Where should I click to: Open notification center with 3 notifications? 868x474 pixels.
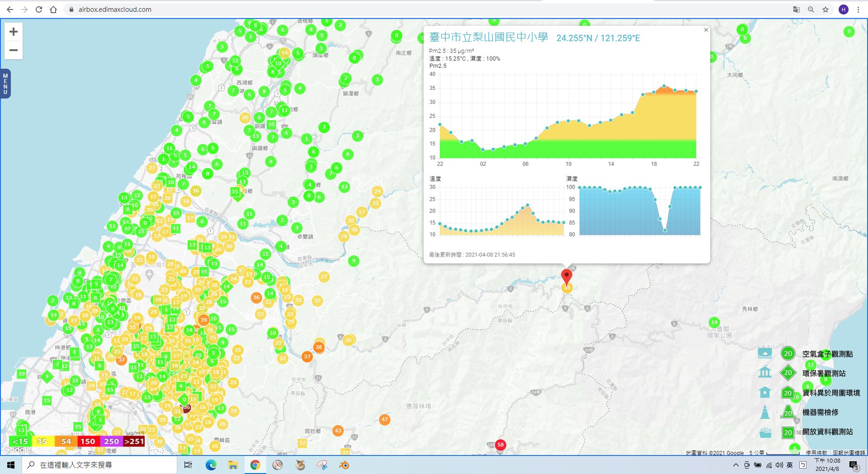pyautogui.click(x=854, y=465)
